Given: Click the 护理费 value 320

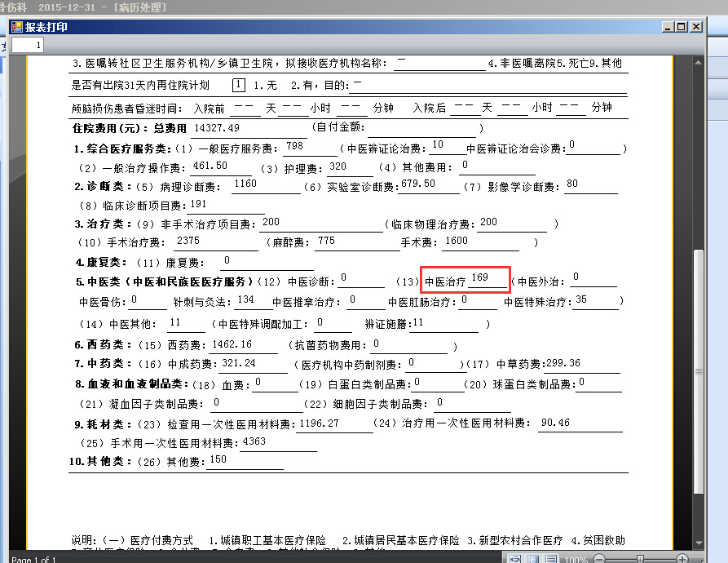Looking at the screenshot, I should (338, 166).
